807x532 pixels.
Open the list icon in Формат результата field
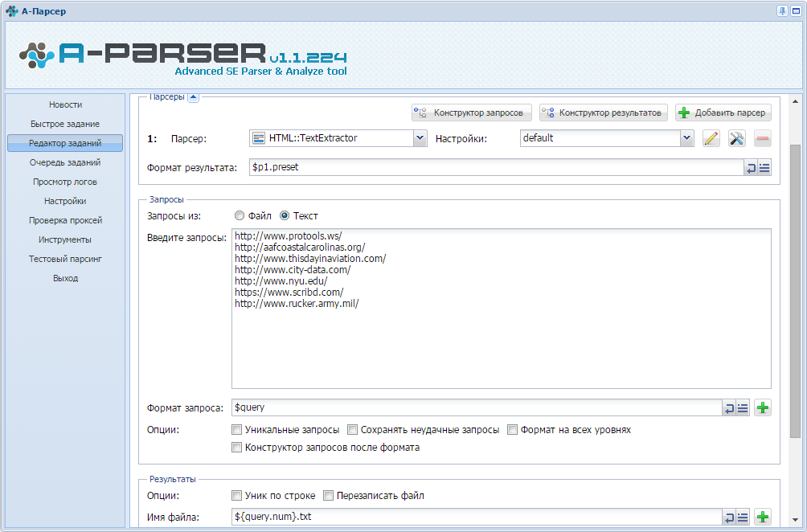[x=764, y=168]
